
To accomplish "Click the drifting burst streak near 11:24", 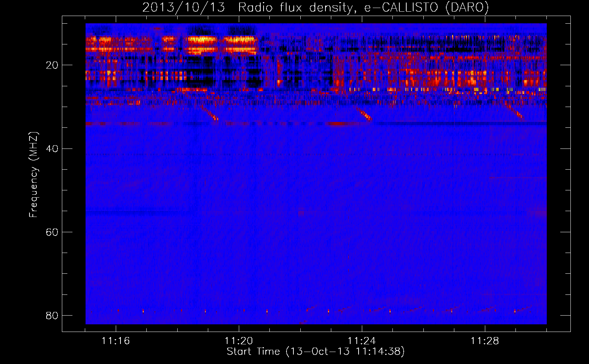I will [x=364, y=113].
